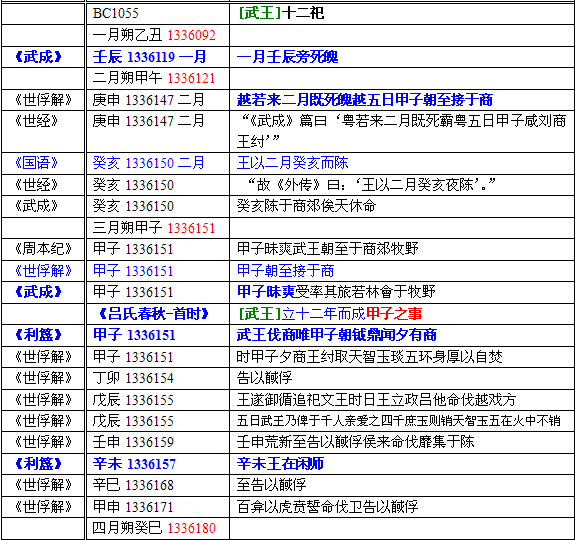Click the red number 1336180

point(191,528)
